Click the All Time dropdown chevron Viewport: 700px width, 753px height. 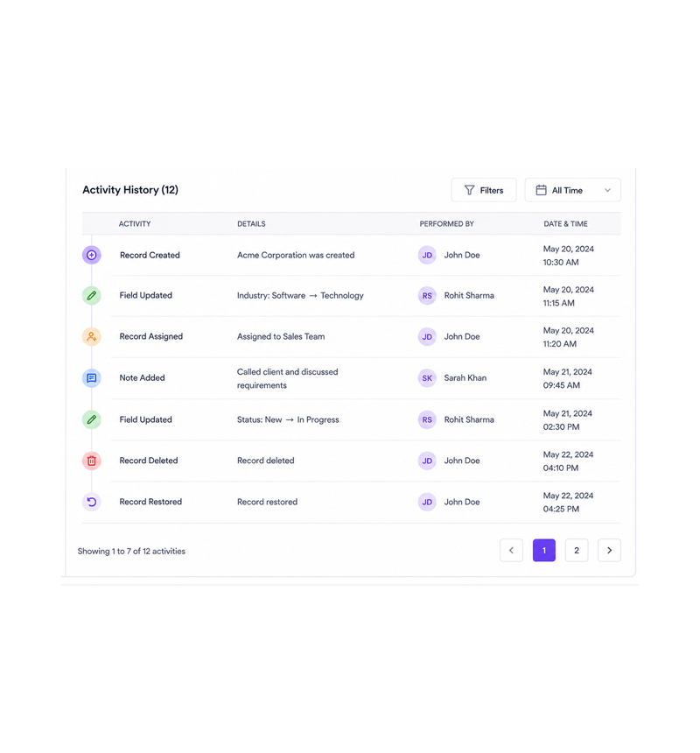tap(607, 190)
